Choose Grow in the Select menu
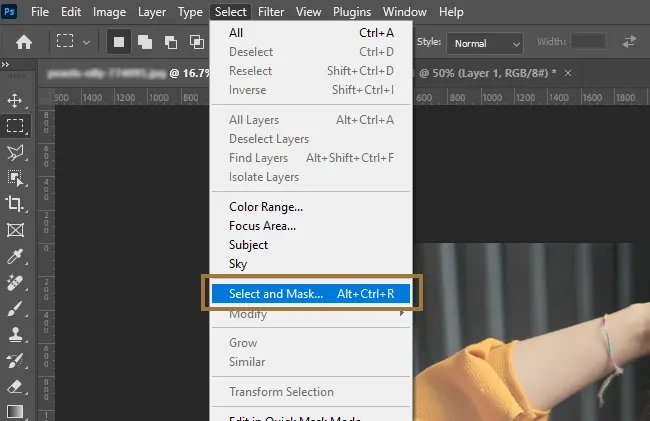Screen dimensions: 650x421 [x=311, y=343]
